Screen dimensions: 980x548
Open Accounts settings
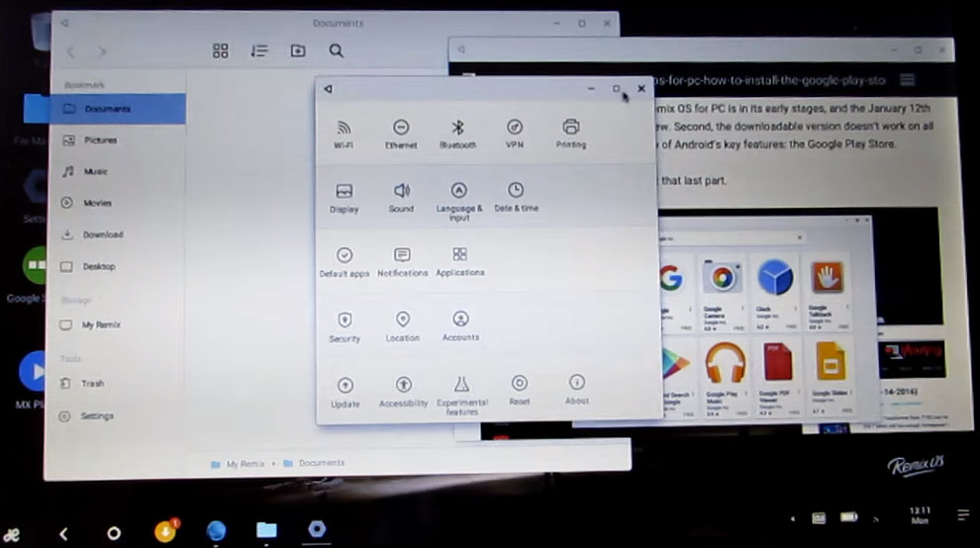460,326
